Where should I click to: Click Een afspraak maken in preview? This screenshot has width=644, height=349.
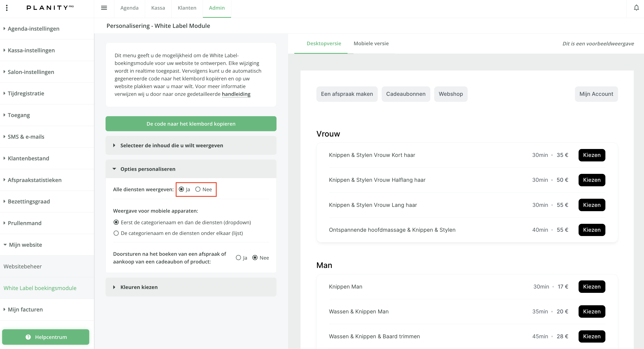pyautogui.click(x=347, y=94)
